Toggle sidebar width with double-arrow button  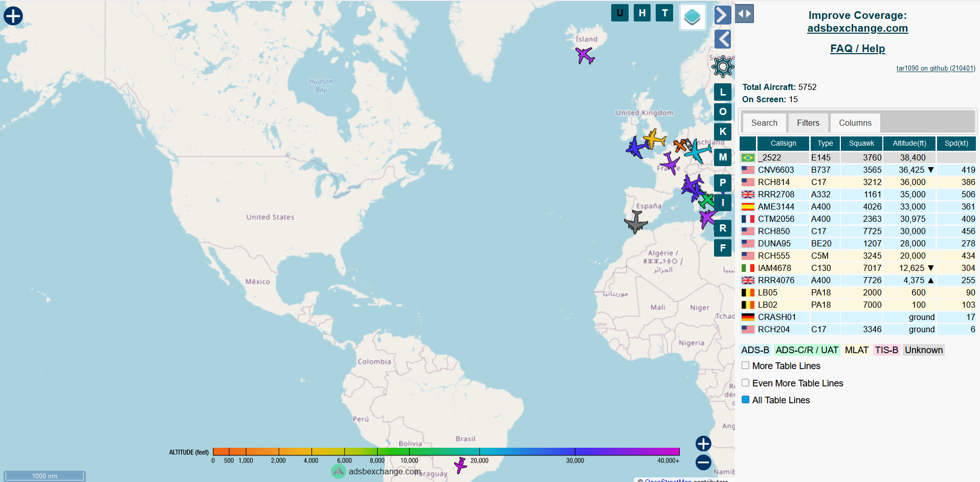(745, 14)
